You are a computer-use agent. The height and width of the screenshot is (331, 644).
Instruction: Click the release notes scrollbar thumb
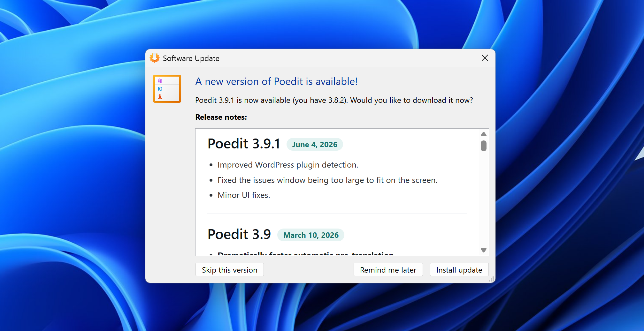tap(484, 146)
